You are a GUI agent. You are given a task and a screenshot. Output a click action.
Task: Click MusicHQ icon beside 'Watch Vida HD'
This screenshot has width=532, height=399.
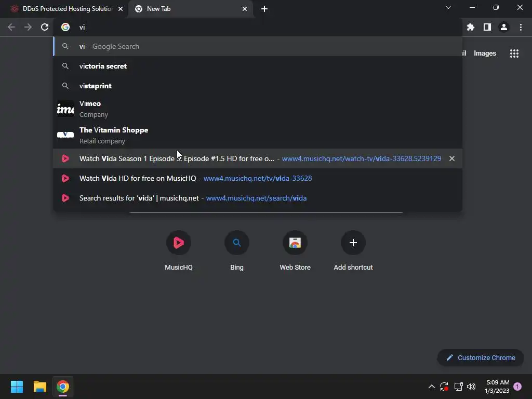coord(65,178)
